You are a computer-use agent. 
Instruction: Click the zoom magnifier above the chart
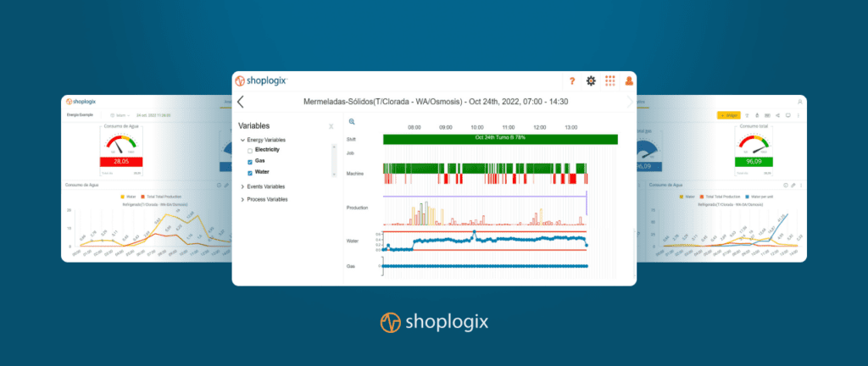(352, 122)
